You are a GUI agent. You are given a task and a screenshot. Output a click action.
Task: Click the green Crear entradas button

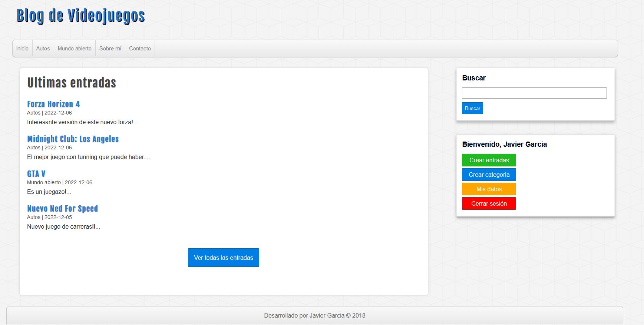coord(489,160)
